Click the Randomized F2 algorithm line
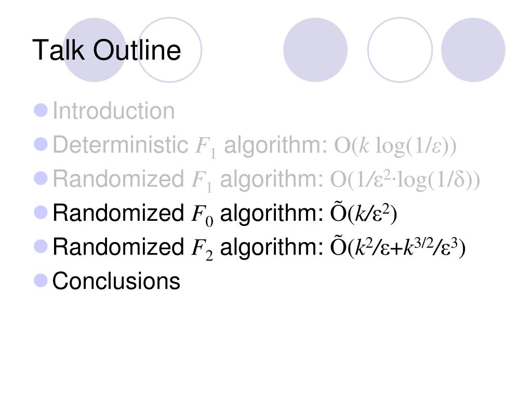 click(x=259, y=248)
